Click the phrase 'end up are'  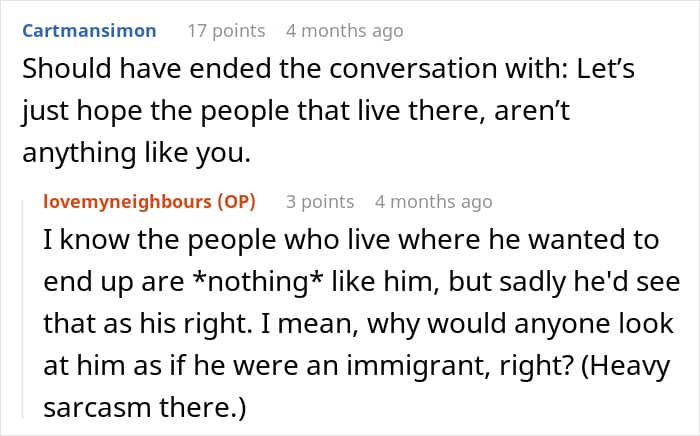coord(114,282)
